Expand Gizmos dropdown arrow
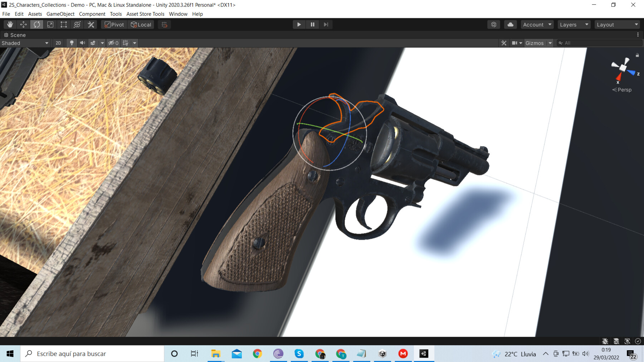Screen dimensions: 644x362 (550, 43)
